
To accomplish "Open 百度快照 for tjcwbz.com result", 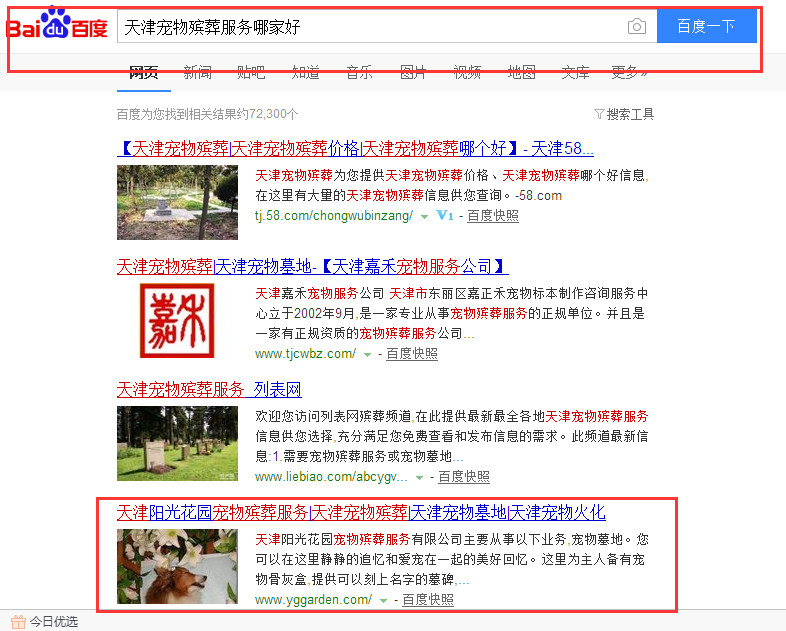I will pos(412,353).
